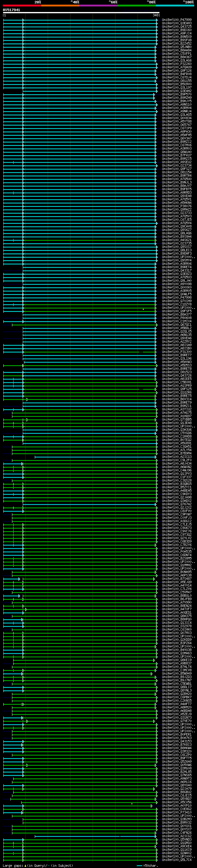
Task: Click the query end position 348
Action: pos(155,15)
